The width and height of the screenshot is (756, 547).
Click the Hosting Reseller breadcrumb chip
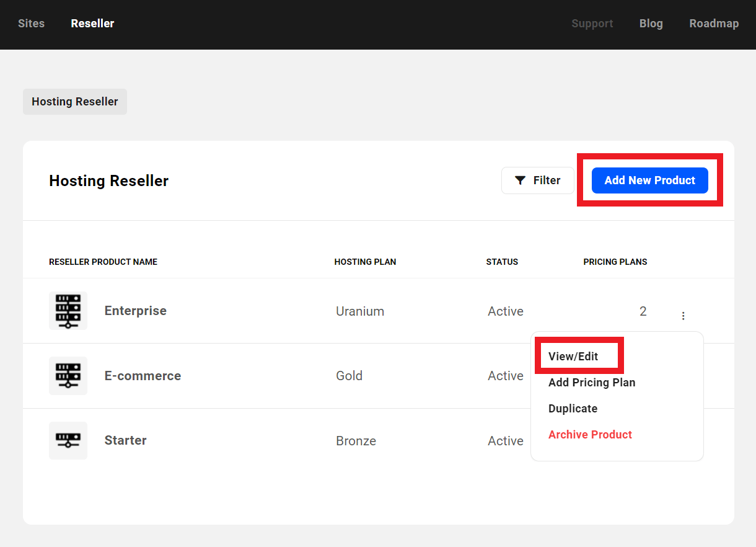tap(75, 102)
